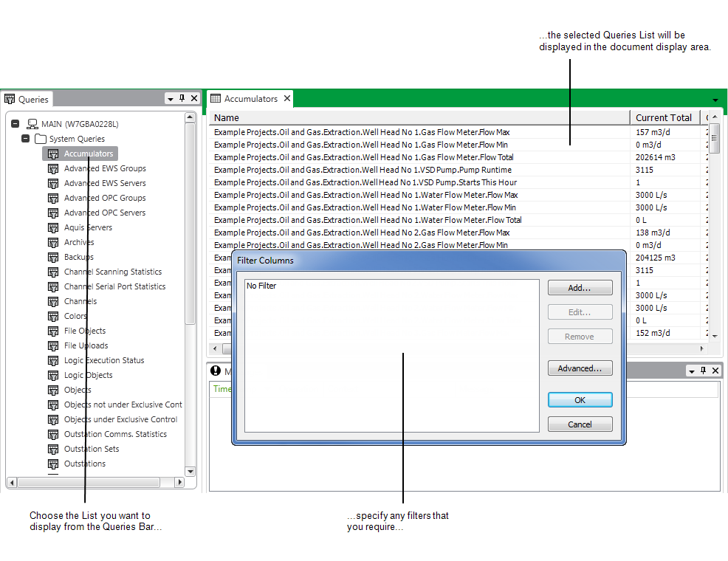The image size is (728, 561).
Task: Confirm filter with the OK button
Action: 580,400
